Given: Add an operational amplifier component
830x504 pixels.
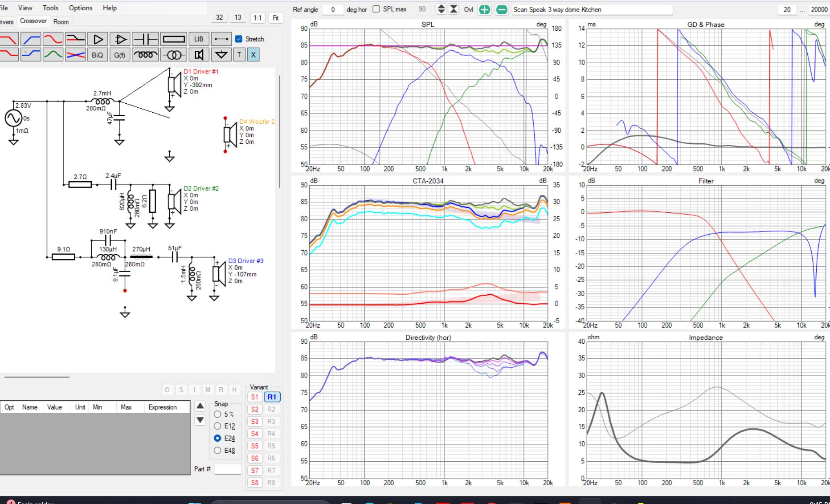Looking at the screenshot, I should coord(120,39).
